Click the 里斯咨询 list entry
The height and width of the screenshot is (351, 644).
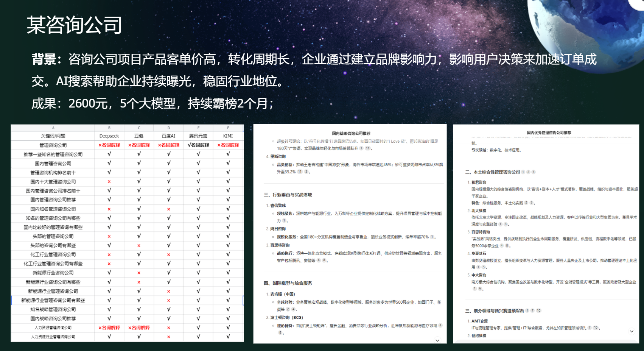278,156
